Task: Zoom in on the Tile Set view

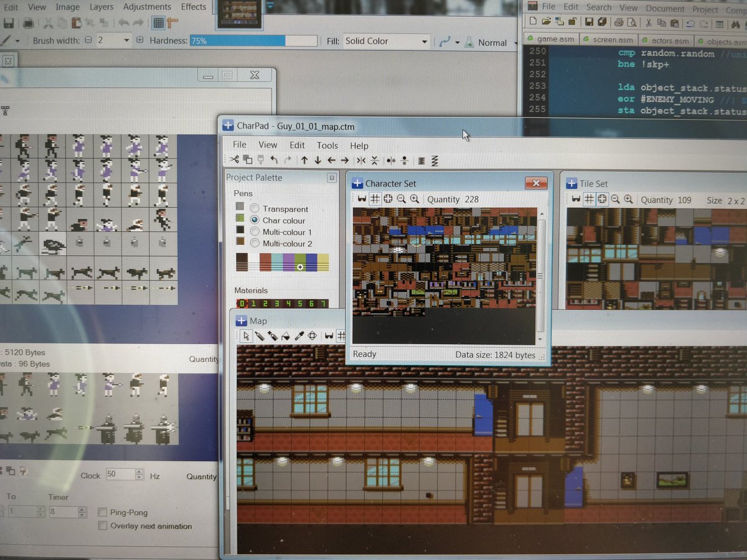Action: pyautogui.click(x=628, y=199)
